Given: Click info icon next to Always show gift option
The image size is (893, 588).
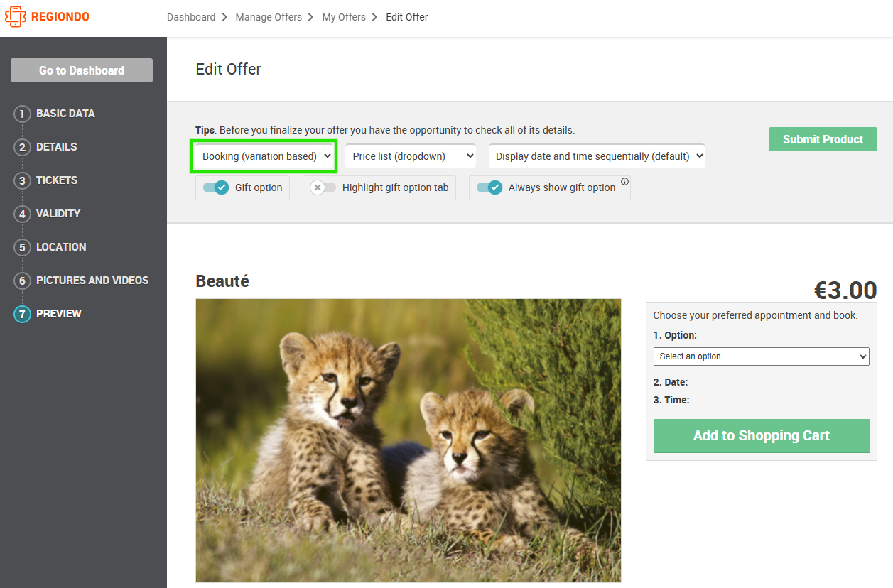Looking at the screenshot, I should click(625, 182).
